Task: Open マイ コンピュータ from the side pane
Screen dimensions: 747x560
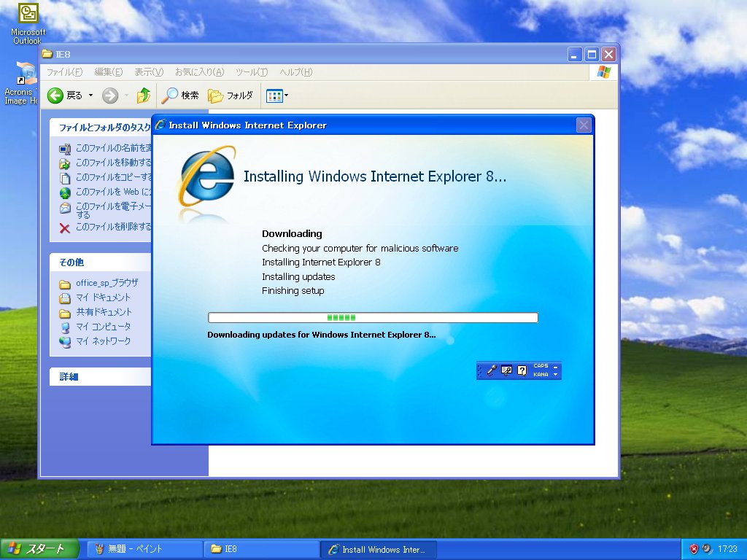Action: pyautogui.click(x=104, y=327)
